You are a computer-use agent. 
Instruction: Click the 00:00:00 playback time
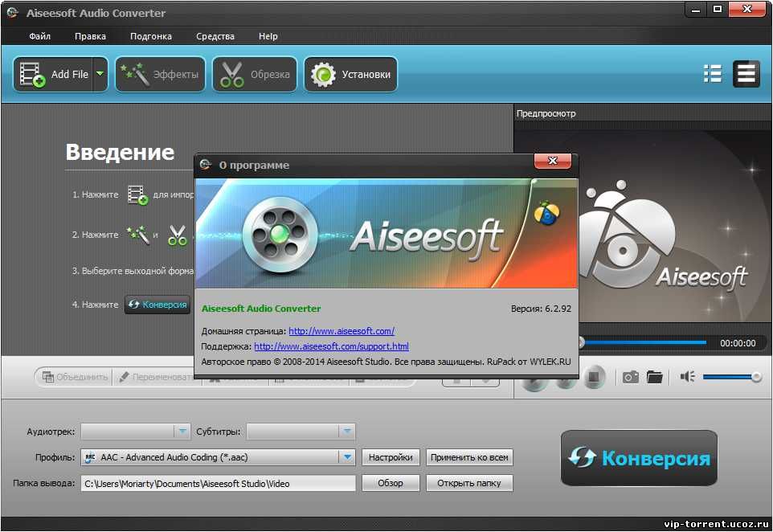click(738, 343)
